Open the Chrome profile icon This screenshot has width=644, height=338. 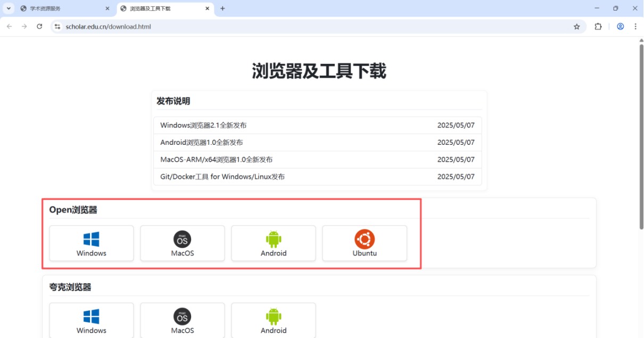[620, 27]
